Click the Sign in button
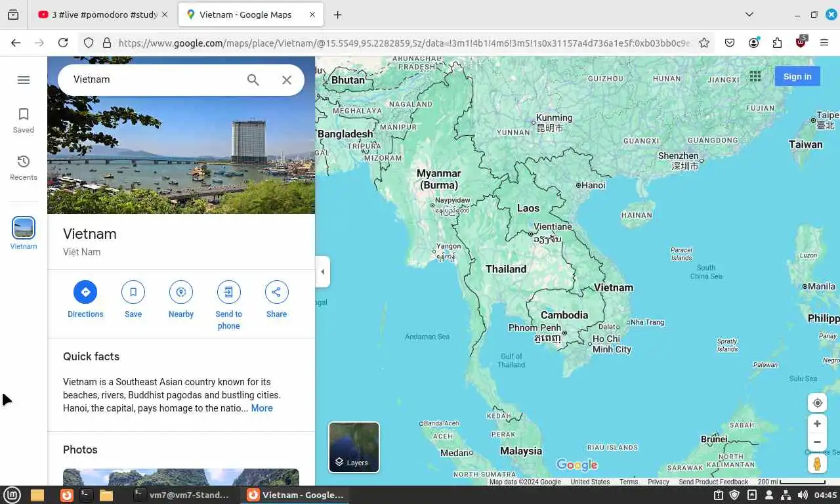 797,76
